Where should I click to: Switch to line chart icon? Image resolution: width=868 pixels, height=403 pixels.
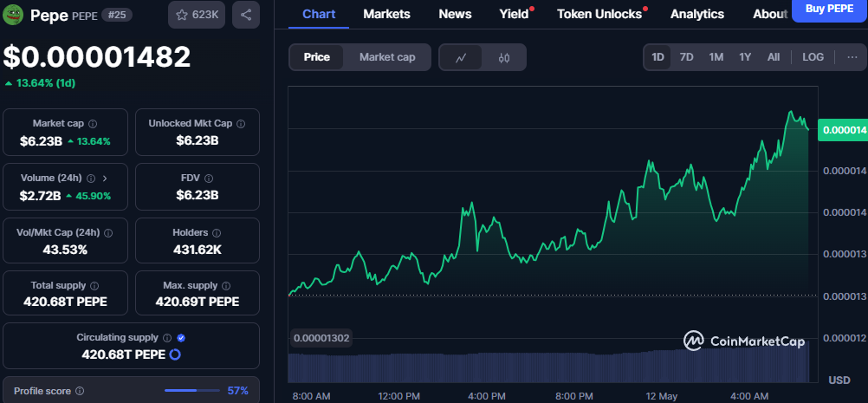(x=461, y=57)
